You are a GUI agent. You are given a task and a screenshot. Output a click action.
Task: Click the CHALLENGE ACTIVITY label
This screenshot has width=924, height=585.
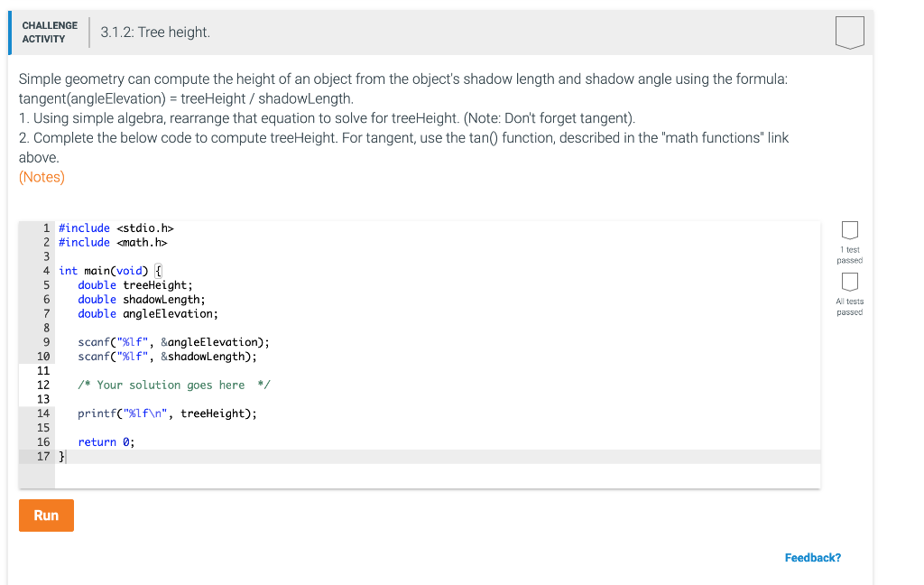pyautogui.click(x=50, y=31)
